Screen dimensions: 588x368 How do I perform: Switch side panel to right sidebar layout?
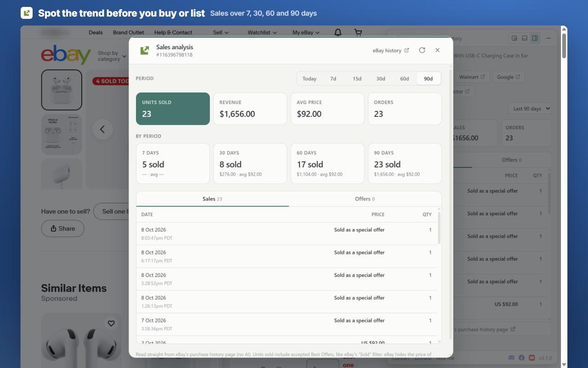coord(535,38)
